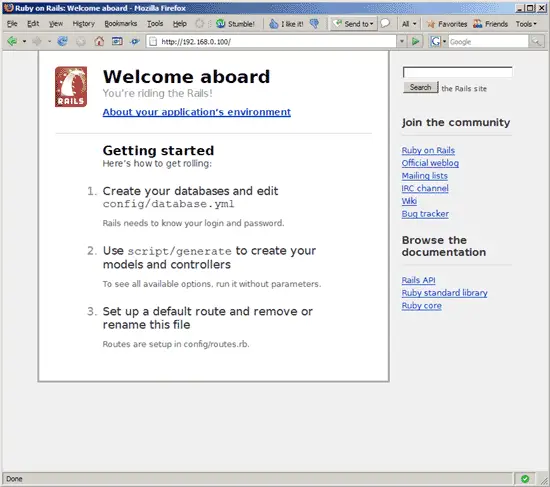Click the blue window icon next to Home
550x487 pixels.
tap(117, 41)
